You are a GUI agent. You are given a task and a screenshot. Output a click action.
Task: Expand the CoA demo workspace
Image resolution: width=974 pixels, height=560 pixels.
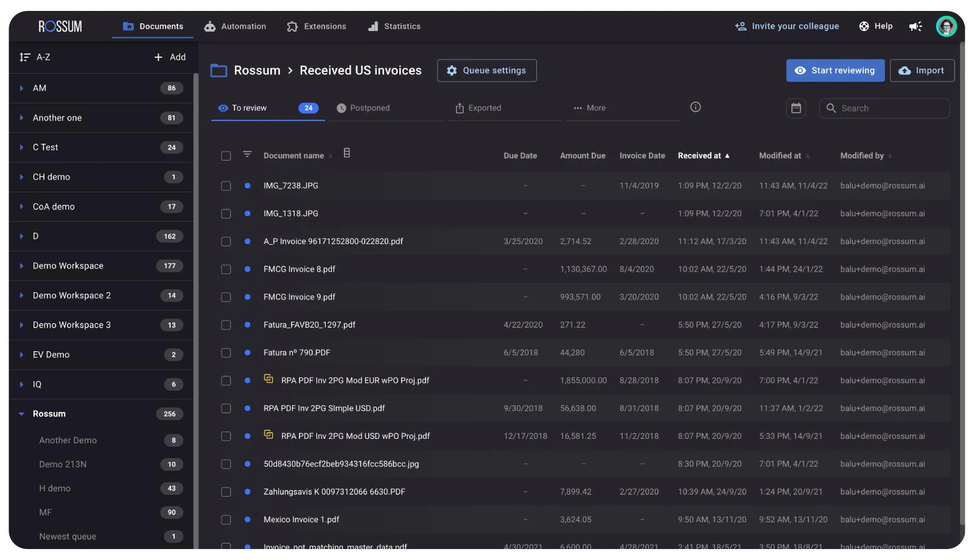(21, 207)
